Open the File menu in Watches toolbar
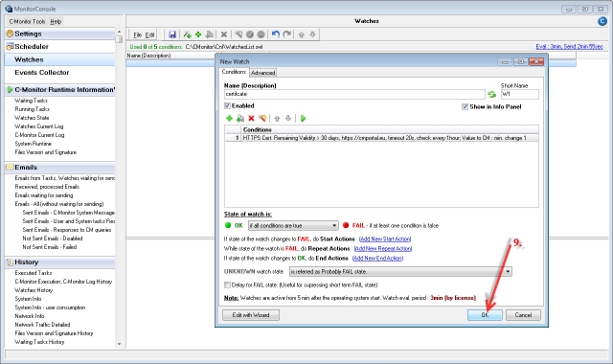 (137, 34)
